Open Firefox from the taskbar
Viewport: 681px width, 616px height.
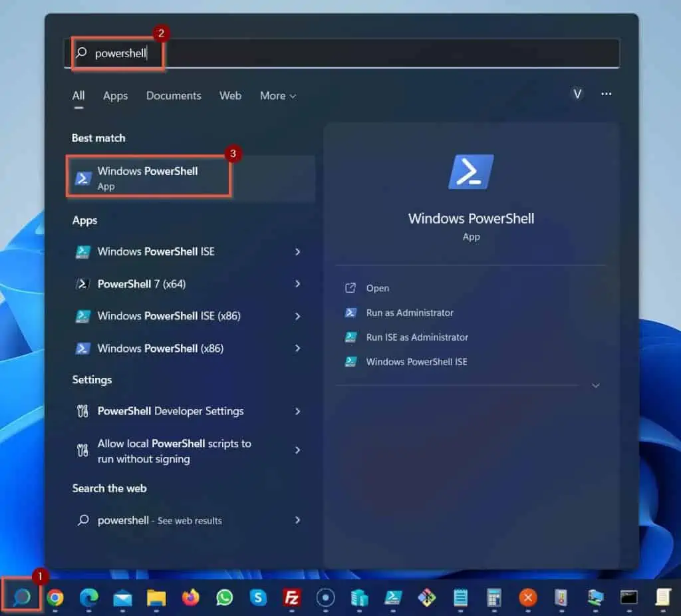(x=191, y=598)
